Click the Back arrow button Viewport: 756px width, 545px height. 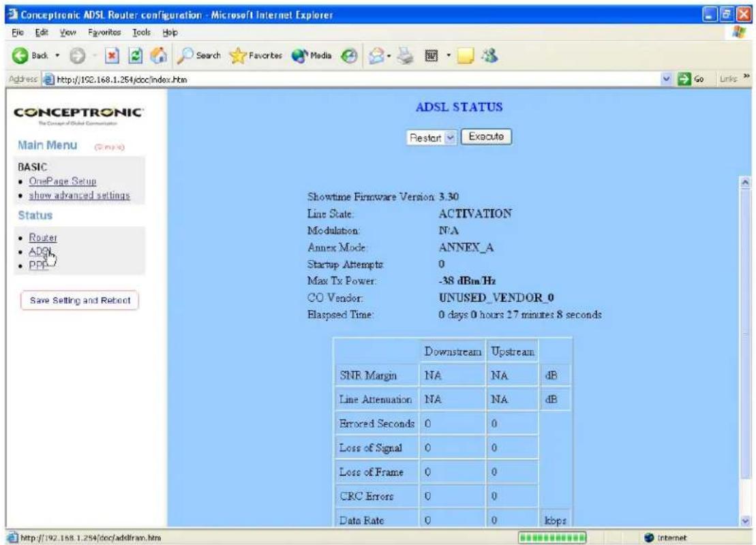pos(20,56)
